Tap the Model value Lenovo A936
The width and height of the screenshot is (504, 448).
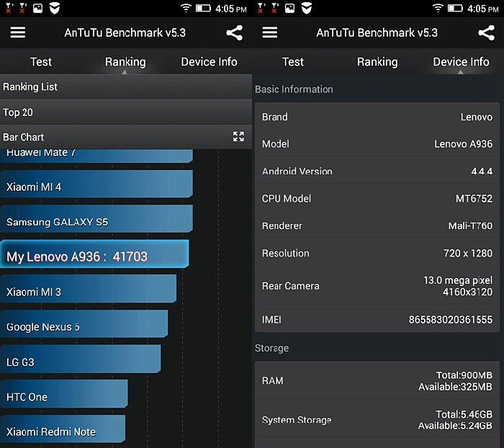click(x=463, y=144)
